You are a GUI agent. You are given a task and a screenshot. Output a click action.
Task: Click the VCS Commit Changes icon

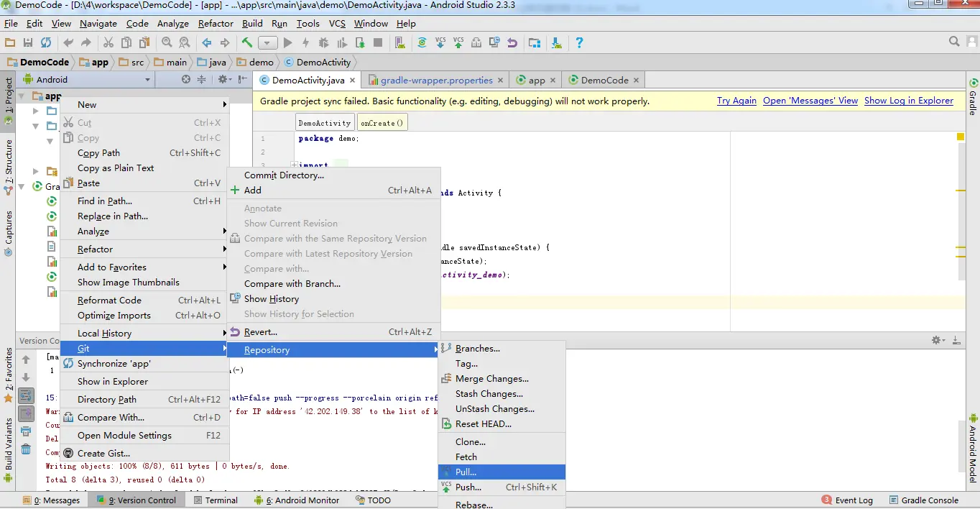[458, 43]
